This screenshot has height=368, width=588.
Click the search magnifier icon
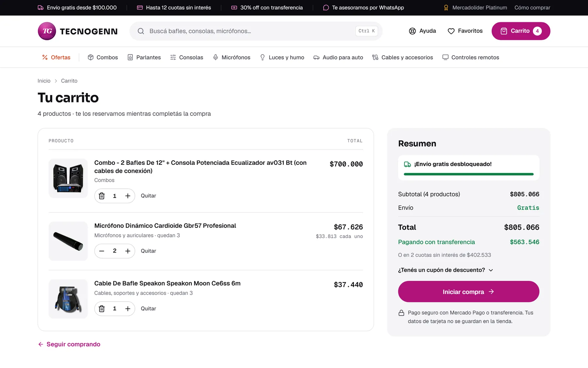tap(141, 31)
